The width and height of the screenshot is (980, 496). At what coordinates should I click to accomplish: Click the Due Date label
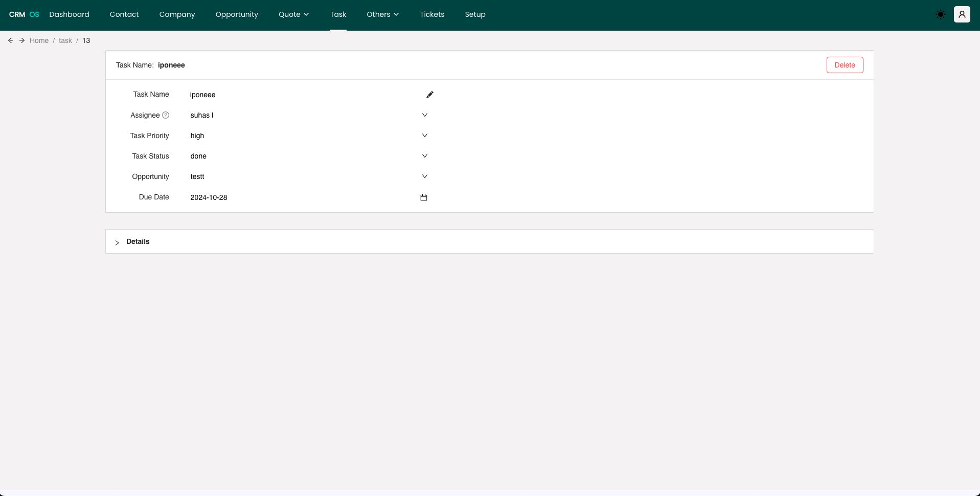tap(154, 197)
